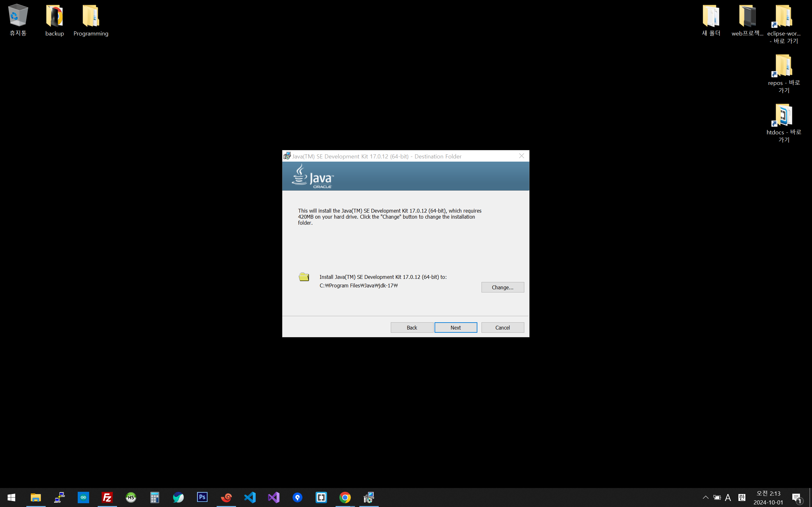Screen dimensions: 812x507
Task: Close the Java installer dialog
Action: [521, 156]
